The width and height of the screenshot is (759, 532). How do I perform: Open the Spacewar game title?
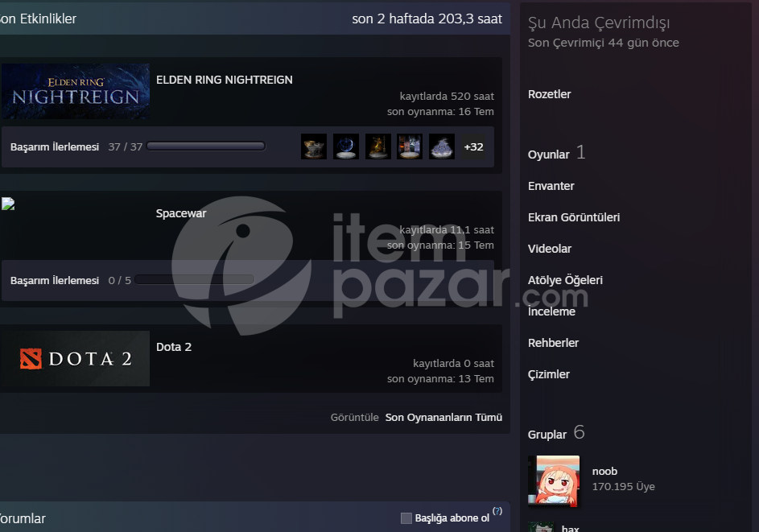pyautogui.click(x=181, y=213)
